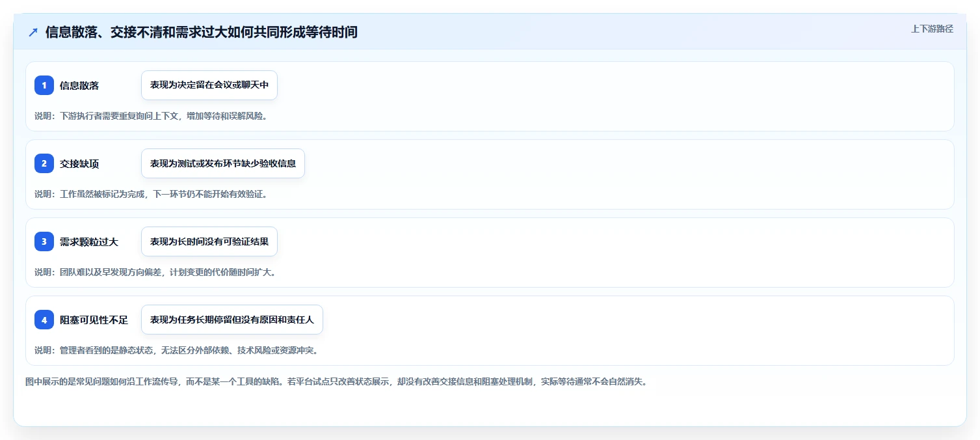Click the number 3 step badge
The width and height of the screenshot is (980, 440).
(x=44, y=241)
